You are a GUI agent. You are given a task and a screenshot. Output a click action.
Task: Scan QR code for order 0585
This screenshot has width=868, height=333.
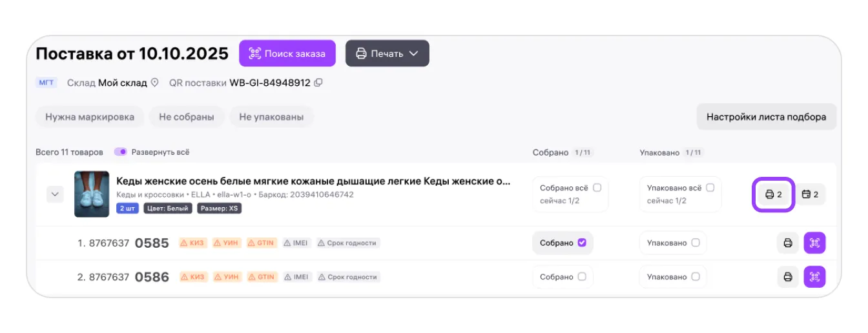pyautogui.click(x=814, y=243)
